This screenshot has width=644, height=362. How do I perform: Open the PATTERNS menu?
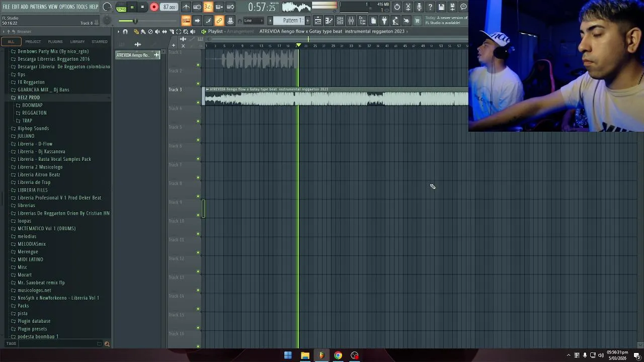38,7
